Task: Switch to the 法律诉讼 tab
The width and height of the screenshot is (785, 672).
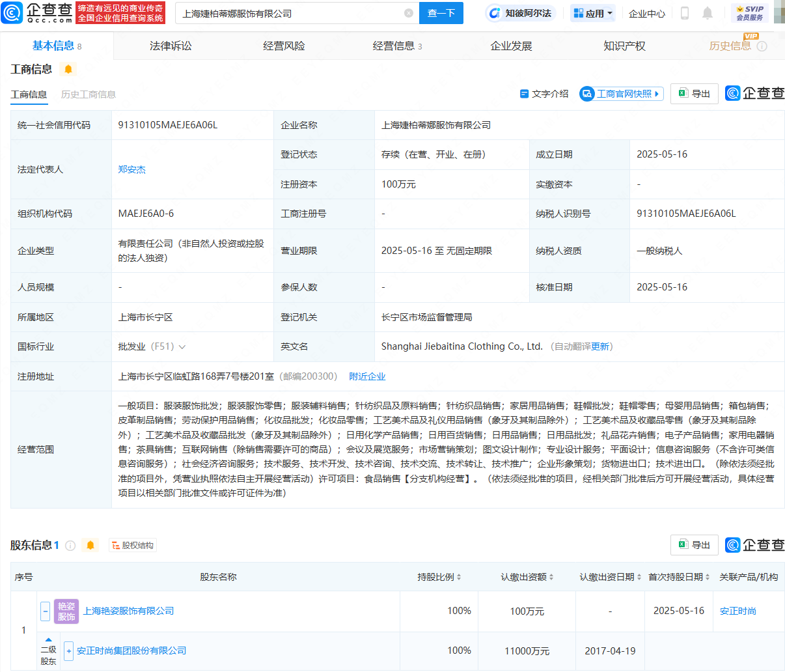Action: tap(171, 46)
